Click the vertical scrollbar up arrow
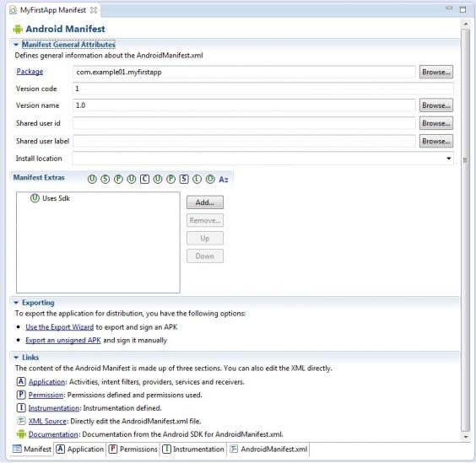Image resolution: width=476 pixels, height=463 pixels. [465, 24]
